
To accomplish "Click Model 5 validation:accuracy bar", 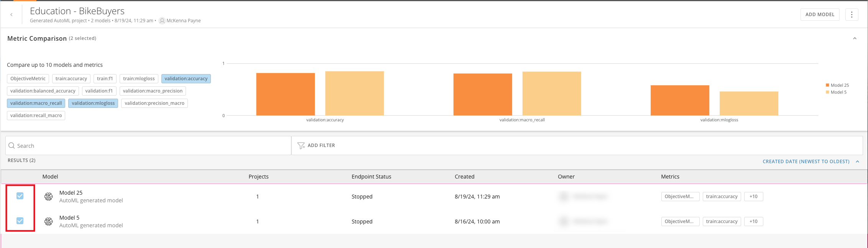I will [355, 93].
